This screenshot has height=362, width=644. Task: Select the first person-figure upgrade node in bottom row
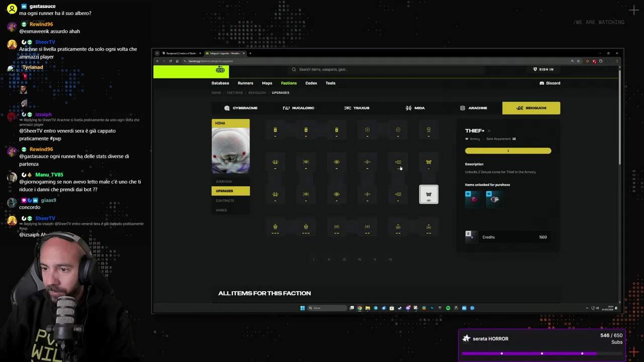(x=275, y=227)
